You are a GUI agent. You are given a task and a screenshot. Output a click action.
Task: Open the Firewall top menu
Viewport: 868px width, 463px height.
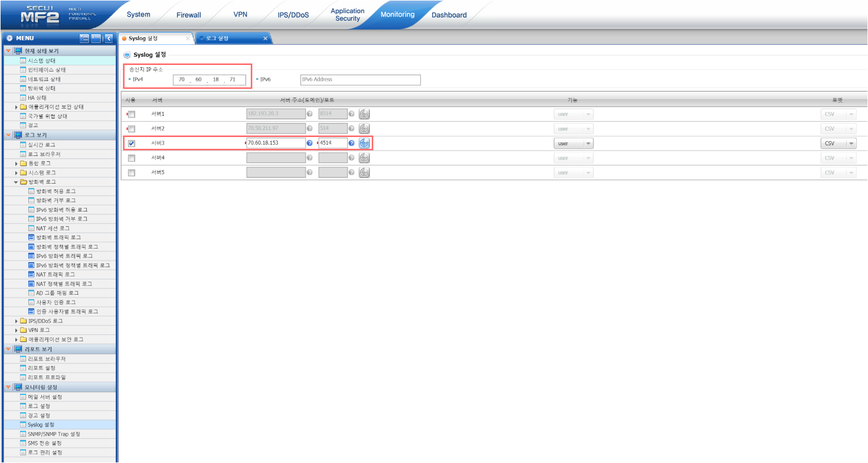(x=188, y=15)
